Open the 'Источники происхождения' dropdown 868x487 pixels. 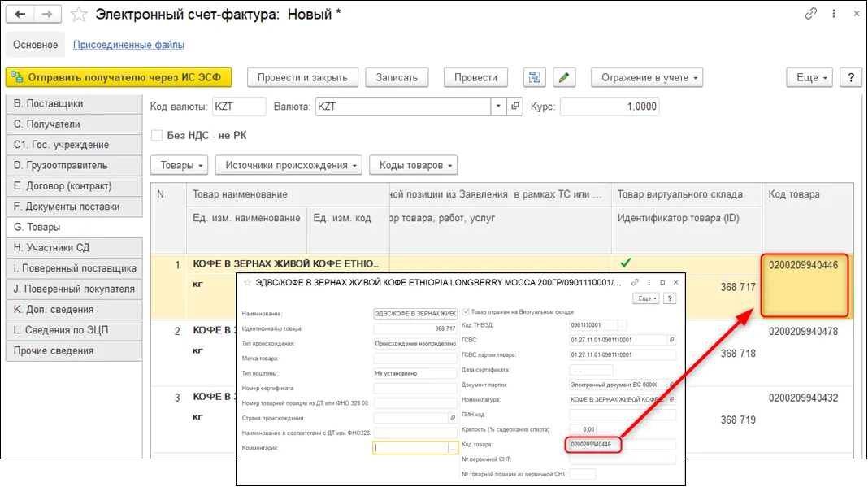pos(289,165)
